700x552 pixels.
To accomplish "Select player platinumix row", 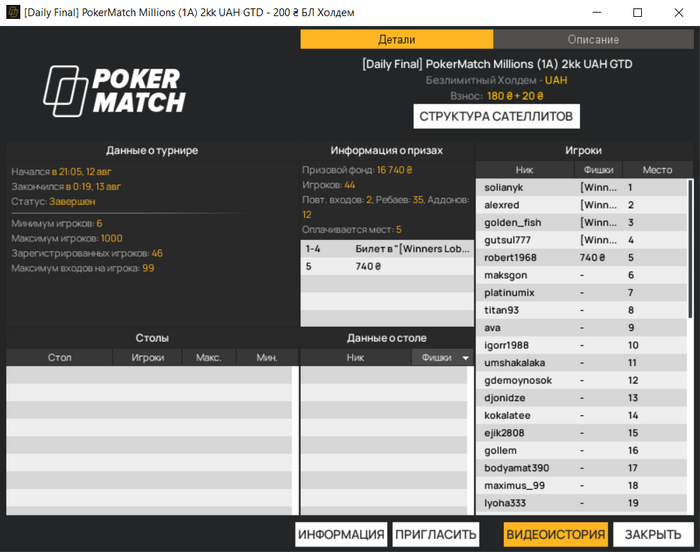I will (x=581, y=293).
